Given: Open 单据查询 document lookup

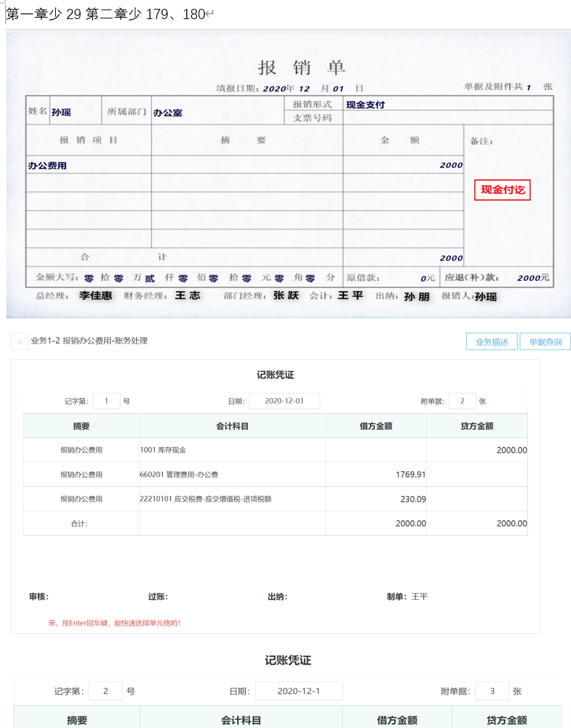Looking at the screenshot, I should tap(545, 342).
